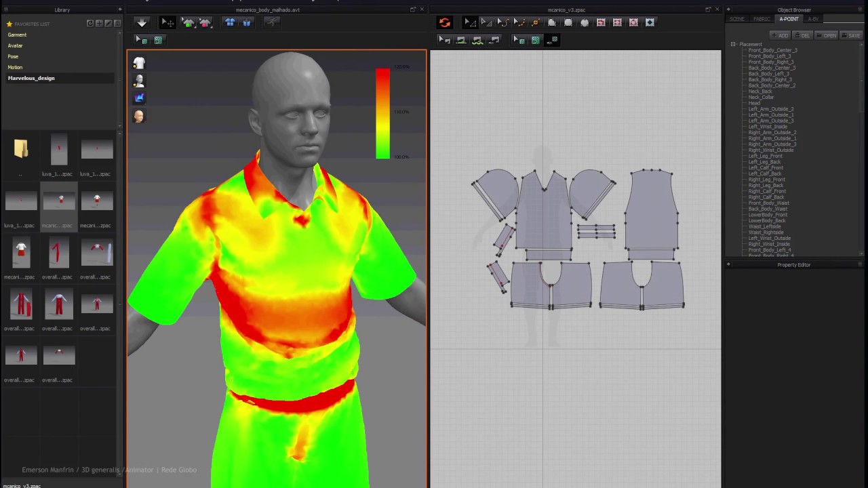Toggle avatar display icon in 3D view
The width and height of the screenshot is (868, 488).
coord(139,81)
